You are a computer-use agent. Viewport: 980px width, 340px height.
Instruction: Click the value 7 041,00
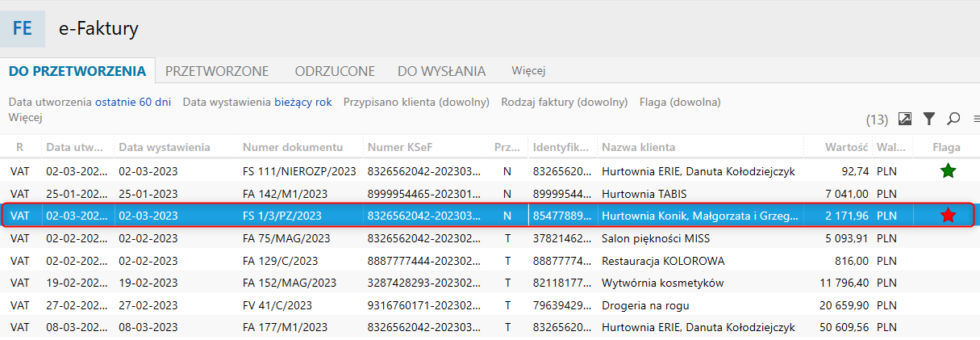849,194
